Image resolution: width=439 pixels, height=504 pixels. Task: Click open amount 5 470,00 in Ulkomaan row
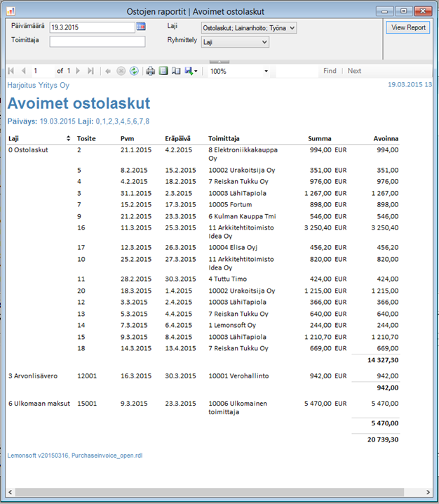click(385, 404)
